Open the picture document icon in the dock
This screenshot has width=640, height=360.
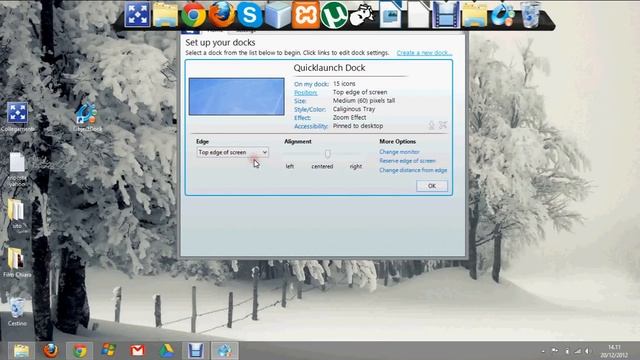tap(390, 15)
